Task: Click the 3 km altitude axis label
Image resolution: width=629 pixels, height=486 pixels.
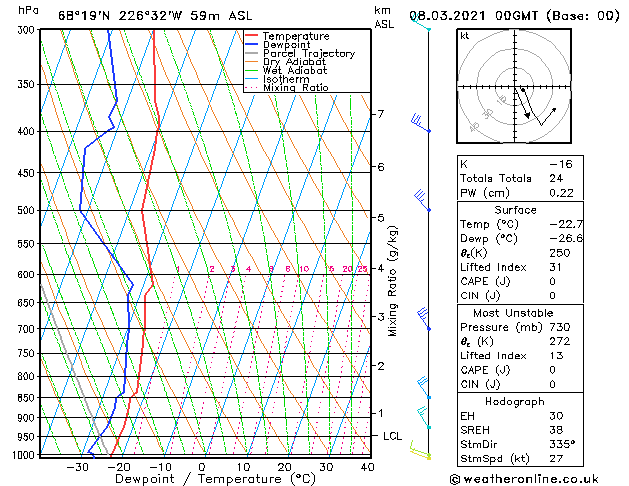Action: pos(380,317)
